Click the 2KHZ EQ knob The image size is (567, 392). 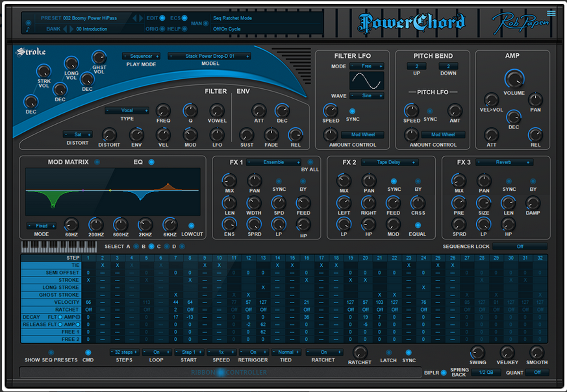(x=145, y=224)
